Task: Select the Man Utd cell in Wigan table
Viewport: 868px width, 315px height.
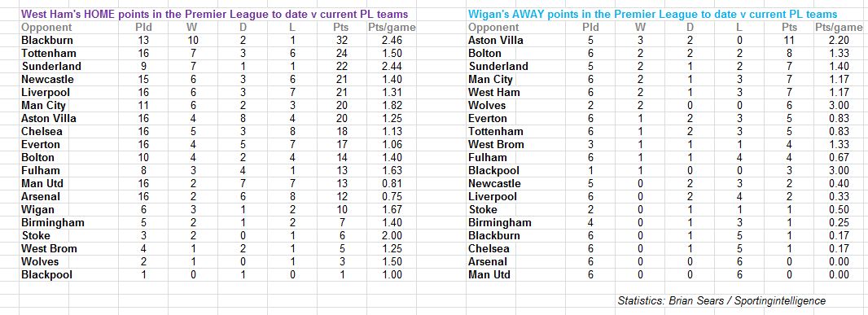Action: tap(489, 275)
